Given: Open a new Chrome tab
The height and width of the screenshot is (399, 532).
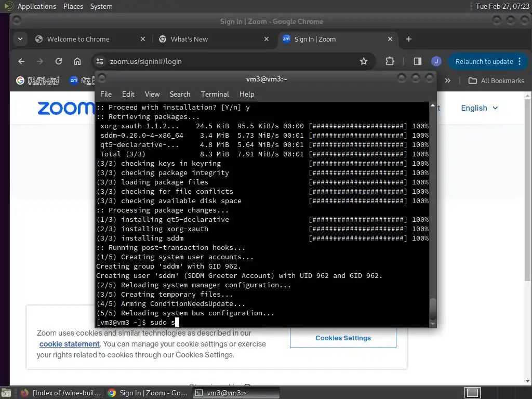Looking at the screenshot, I should point(409,39).
